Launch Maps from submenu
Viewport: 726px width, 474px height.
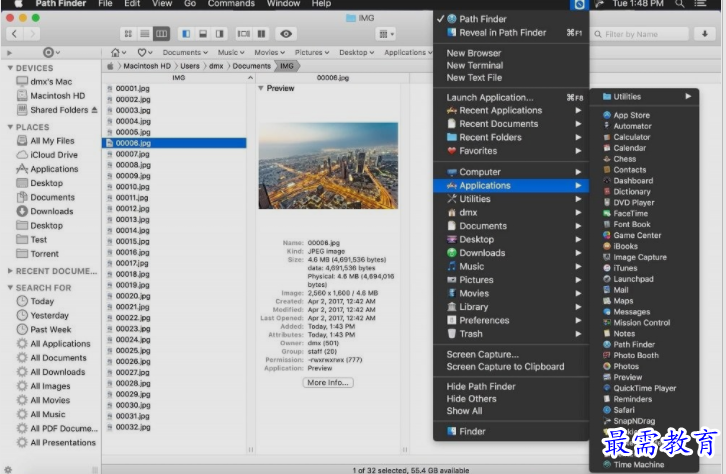(x=644, y=301)
